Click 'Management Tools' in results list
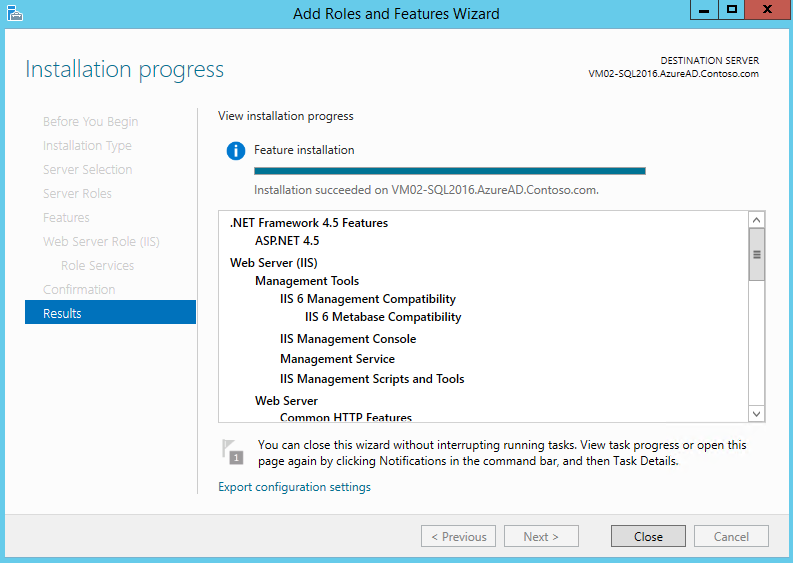The image size is (793, 563). coord(307,281)
